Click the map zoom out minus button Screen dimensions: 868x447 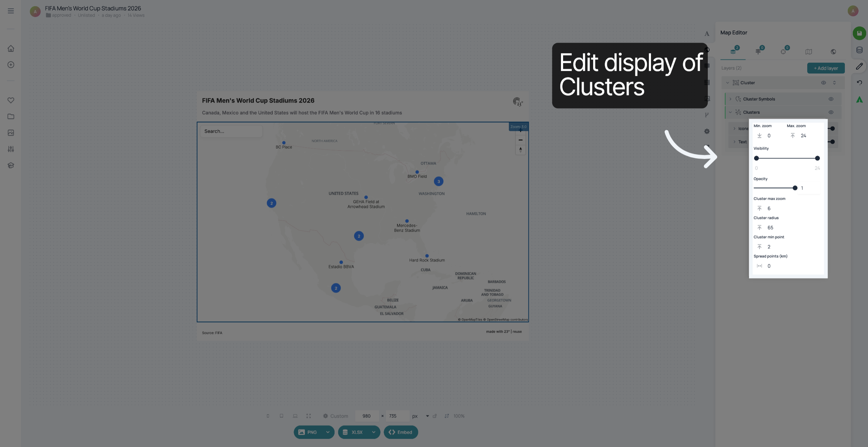(520, 140)
